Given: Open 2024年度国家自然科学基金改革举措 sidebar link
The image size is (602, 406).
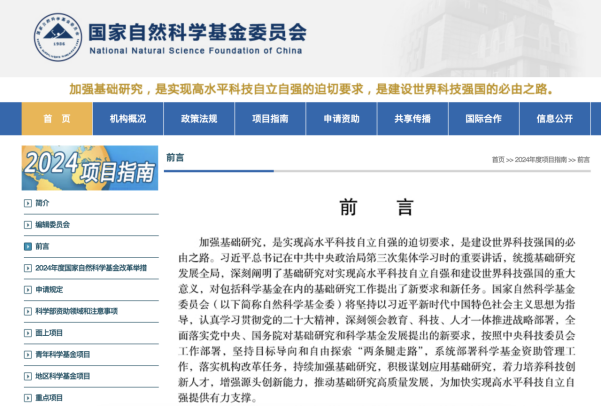Looking at the screenshot, I should [90, 268].
